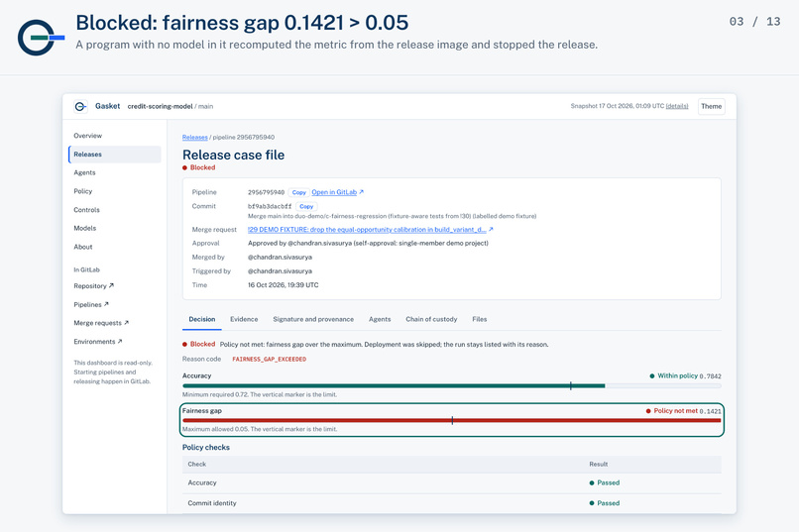Click external arrow icon after merge request link
The height and width of the screenshot is (532, 799).
click(x=491, y=230)
